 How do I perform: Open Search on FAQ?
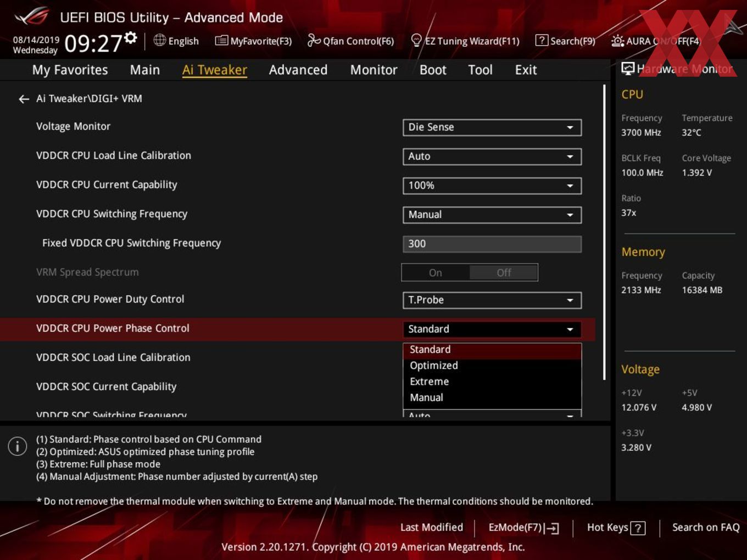click(x=706, y=527)
